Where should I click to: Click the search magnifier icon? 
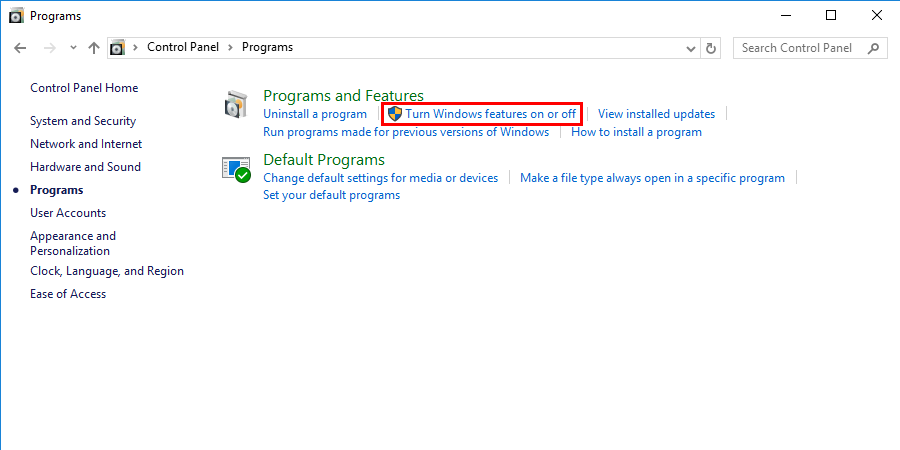(x=873, y=48)
